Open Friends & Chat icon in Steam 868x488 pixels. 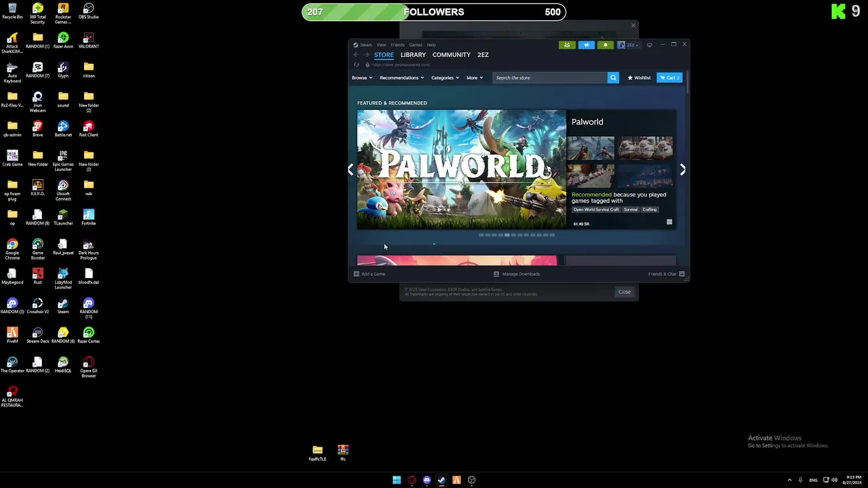click(682, 274)
